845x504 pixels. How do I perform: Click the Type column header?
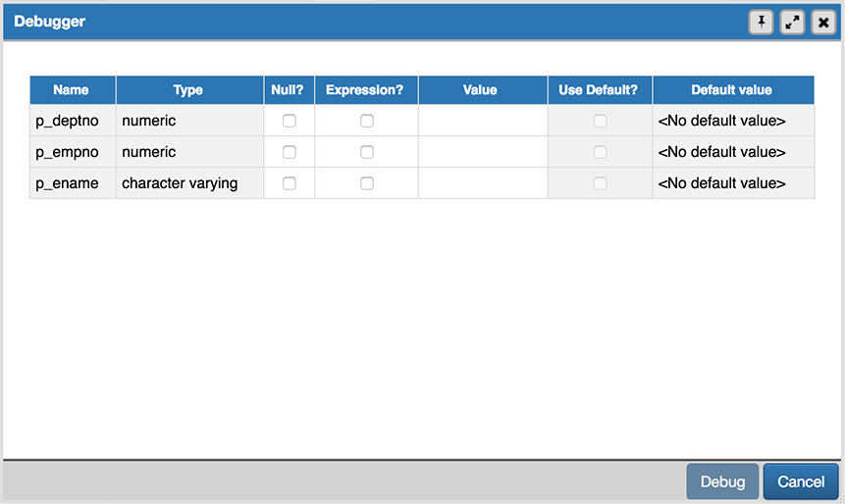click(x=188, y=90)
